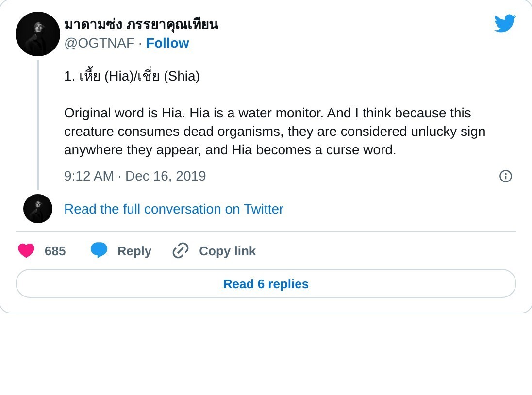Click the Twitter bird logo
The height and width of the screenshot is (395, 532).
tap(505, 22)
